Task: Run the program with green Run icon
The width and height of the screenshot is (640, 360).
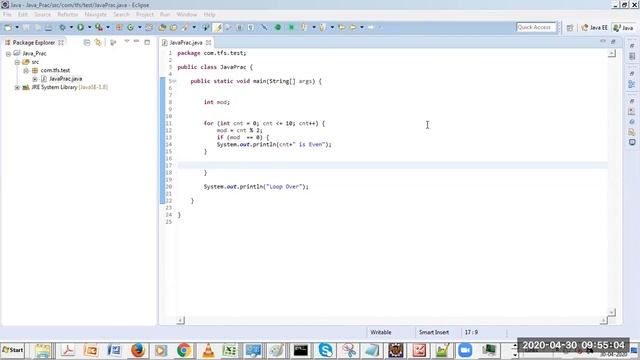Action: [x=80, y=27]
